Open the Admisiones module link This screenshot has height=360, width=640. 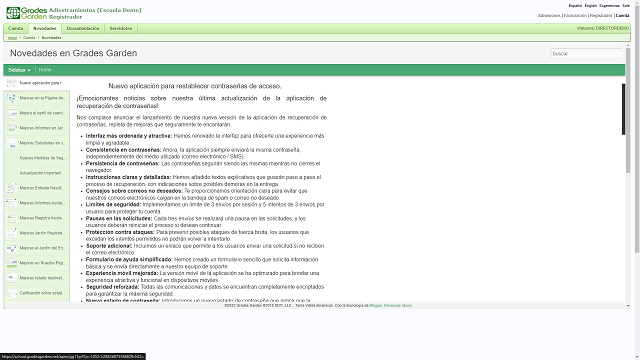(x=549, y=16)
